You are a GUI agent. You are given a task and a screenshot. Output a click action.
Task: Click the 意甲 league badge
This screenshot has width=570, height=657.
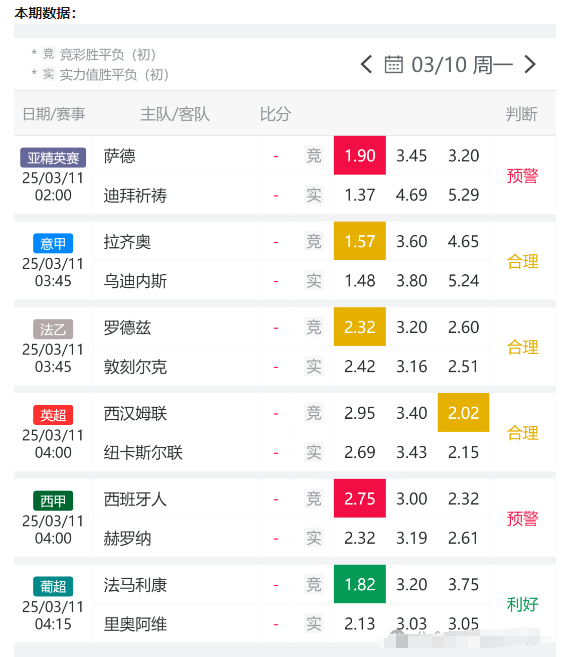pyautogui.click(x=53, y=243)
